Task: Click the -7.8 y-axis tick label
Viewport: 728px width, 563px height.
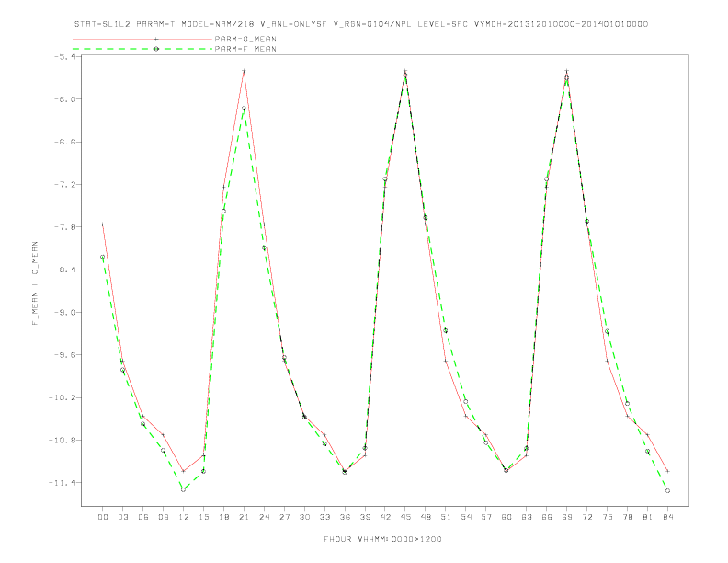Action: pyautogui.click(x=65, y=227)
